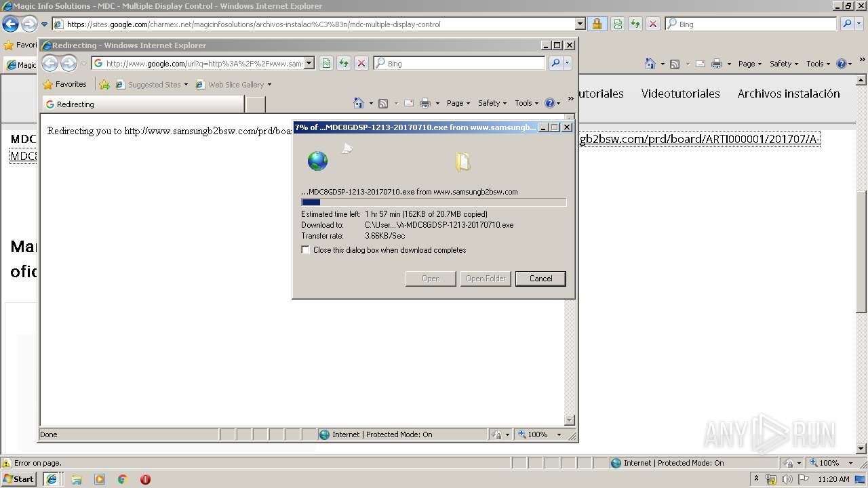The height and width of the screenshot is (488, 868).
Task: Stop loading in the main window
Action: pos(653,24)
